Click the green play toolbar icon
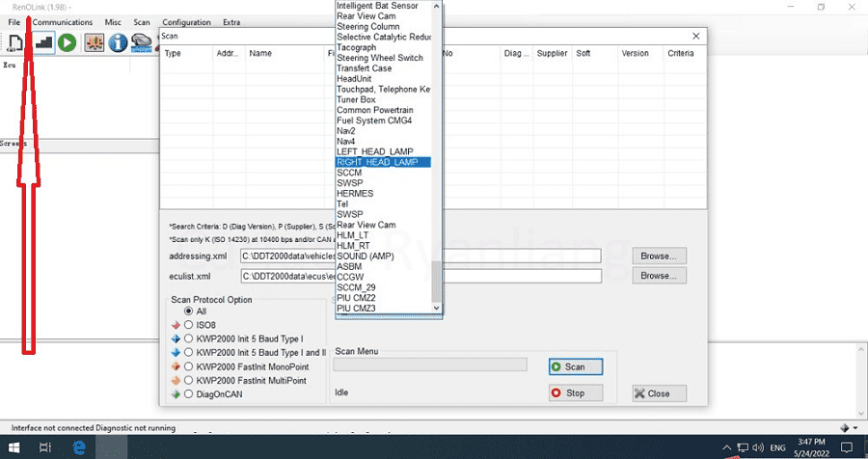The image size is (868, 459). pyautogui.click(x=67, y=42)
